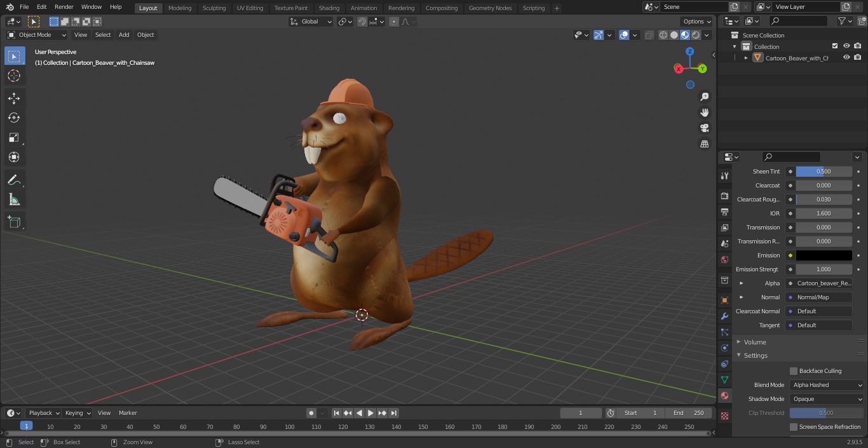The height and width of the screenshot is (448, 868).
Task: Switch to the Sculpting workspace tab
Action: 214,8
